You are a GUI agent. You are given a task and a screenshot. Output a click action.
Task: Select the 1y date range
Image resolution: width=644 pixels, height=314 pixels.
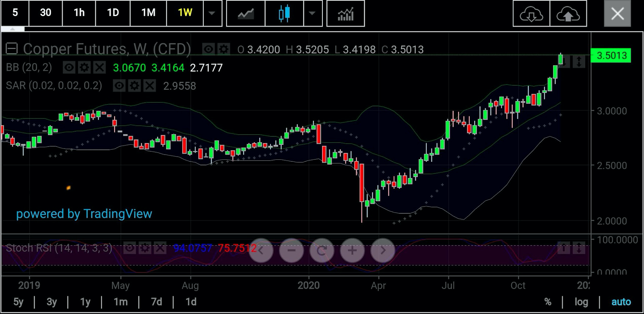[x=85, y=302]
